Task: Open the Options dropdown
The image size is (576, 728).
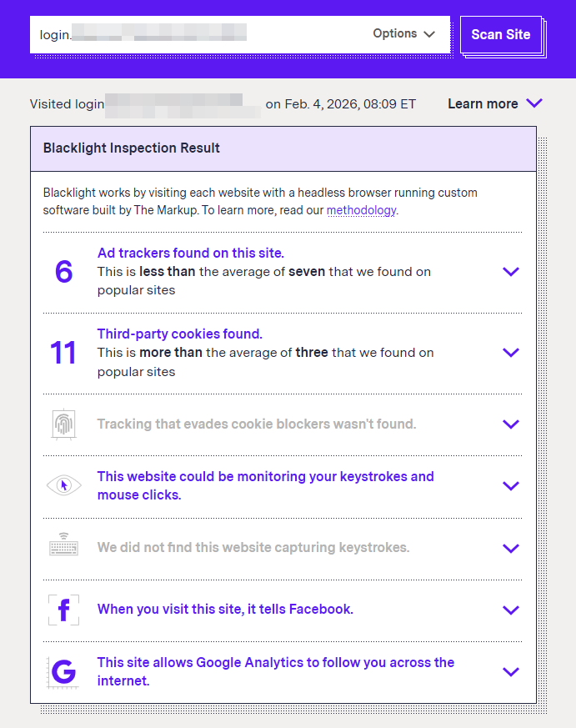Action: pos(404,34)
